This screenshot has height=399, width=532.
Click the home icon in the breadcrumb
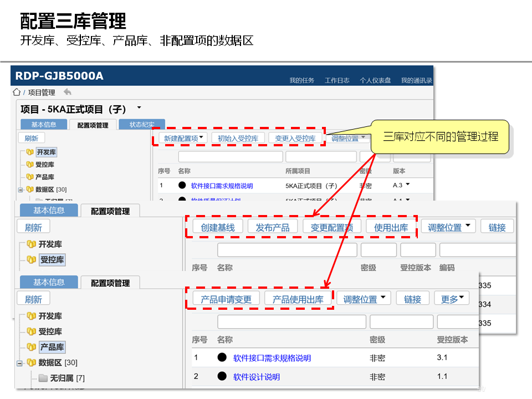click(x=17, y=92)
